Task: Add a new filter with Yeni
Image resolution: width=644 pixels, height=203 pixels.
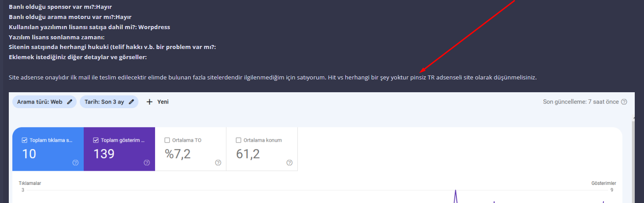Action: [x=157, y=102]
